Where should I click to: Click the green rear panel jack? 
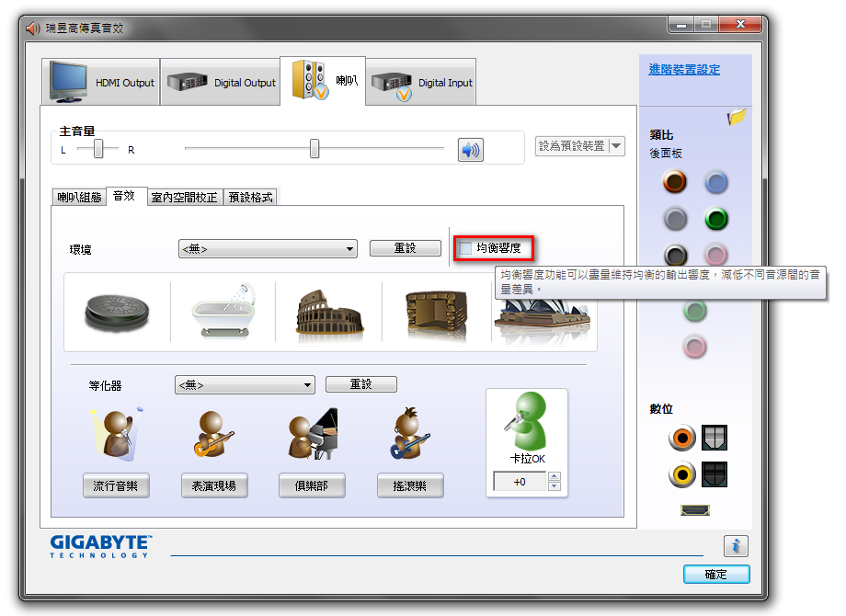pos(716,219)
